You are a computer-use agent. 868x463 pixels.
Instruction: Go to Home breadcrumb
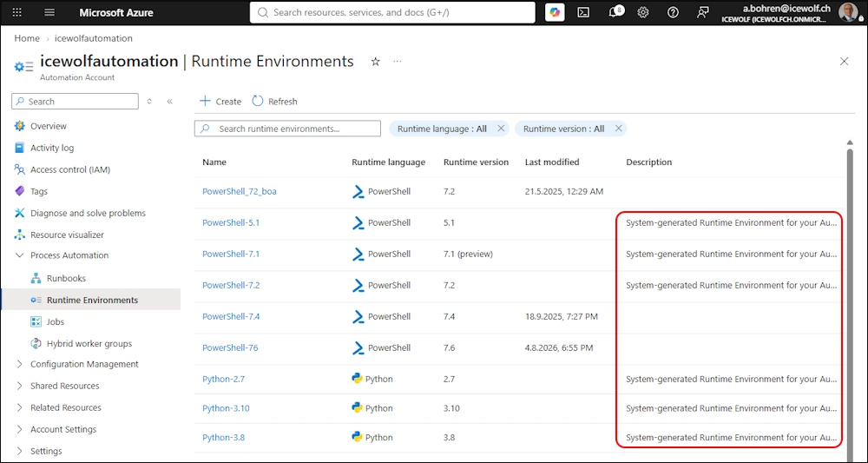coord(27,38)
